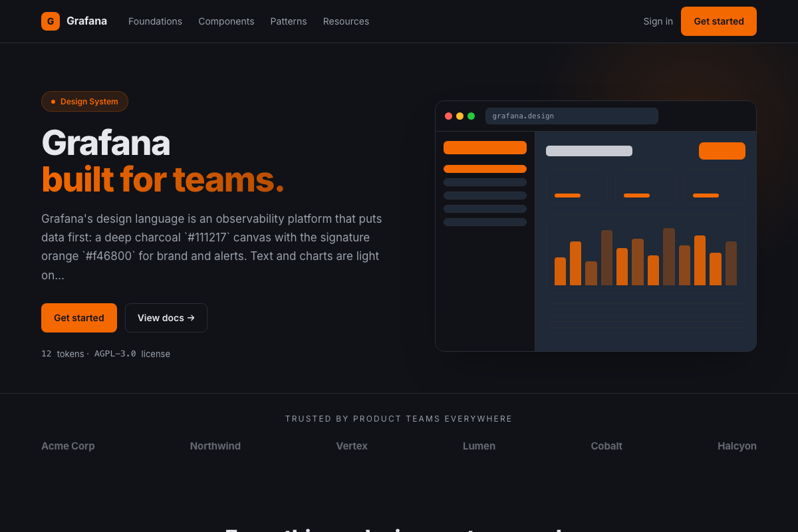Click the AGPL-3.0 license text
The width and height of the screenshot is (798, 532).
pyautogui.click(x=132, y=354)
